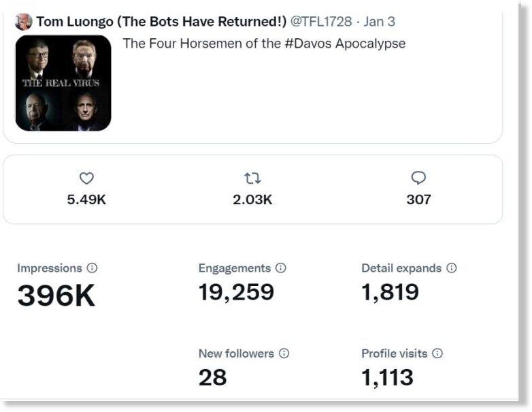This screenshot has width=532, height=412.
Task: Open The Real Virus image thumbnail
Action: (63, 83)
